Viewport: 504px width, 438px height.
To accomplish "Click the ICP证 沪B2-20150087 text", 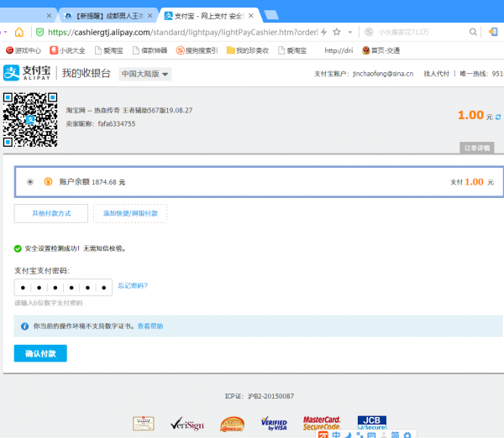I will coord(259,396).
